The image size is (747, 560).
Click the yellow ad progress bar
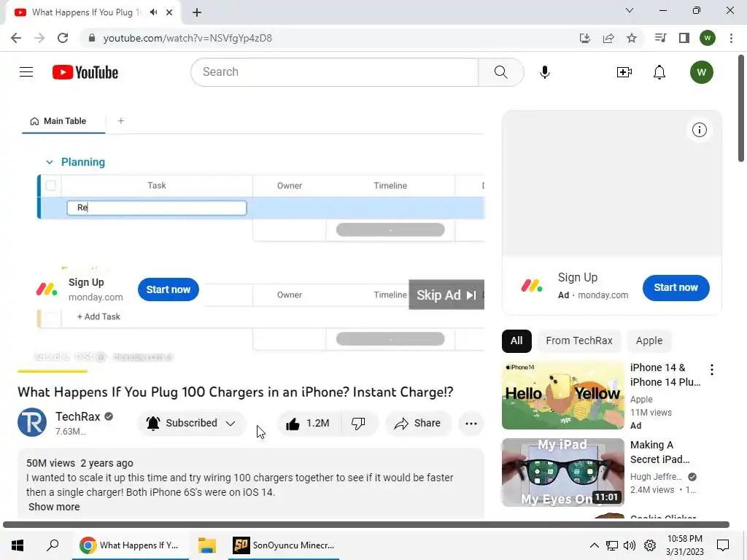pos(53,371)
